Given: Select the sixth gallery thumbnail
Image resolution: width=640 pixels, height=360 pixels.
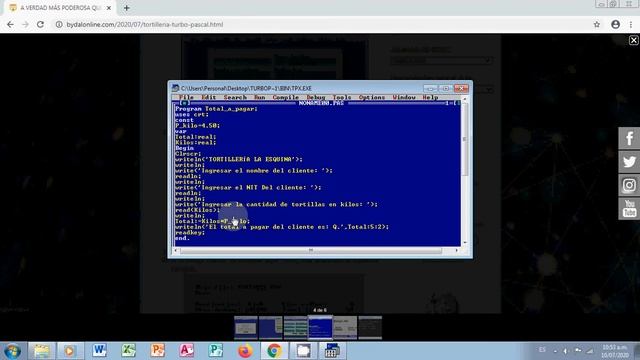Looking at the screenshot, I should click(370, 327).
